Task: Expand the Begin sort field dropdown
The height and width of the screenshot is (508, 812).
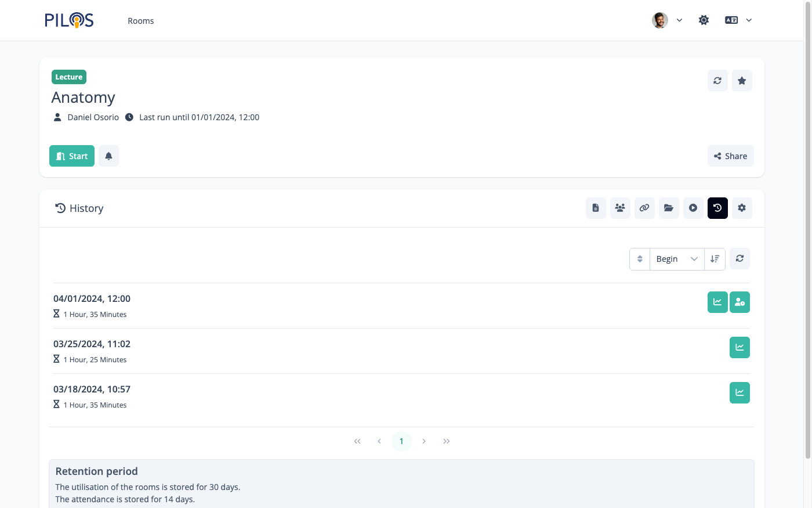Action: point(676,259)
